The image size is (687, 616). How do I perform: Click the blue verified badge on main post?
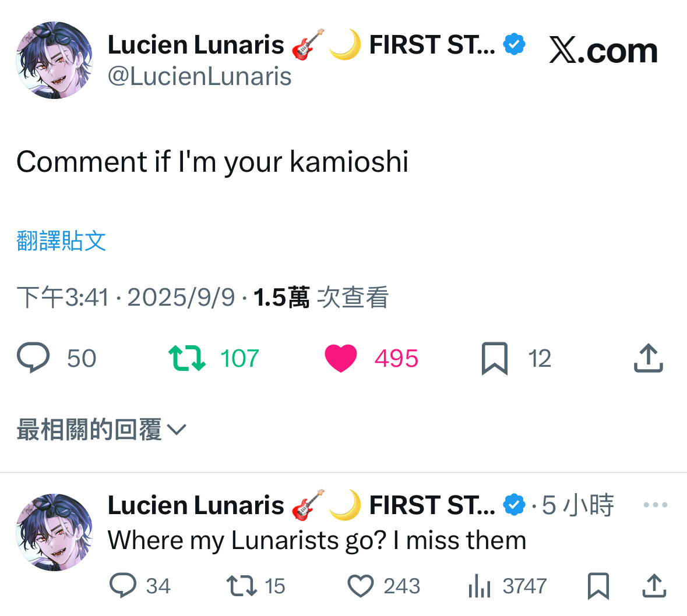(514, 44)
